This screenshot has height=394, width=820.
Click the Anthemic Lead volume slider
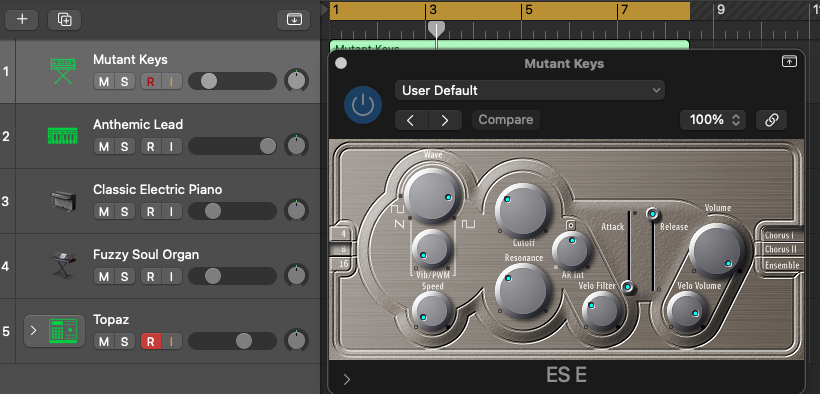point(232,147)
